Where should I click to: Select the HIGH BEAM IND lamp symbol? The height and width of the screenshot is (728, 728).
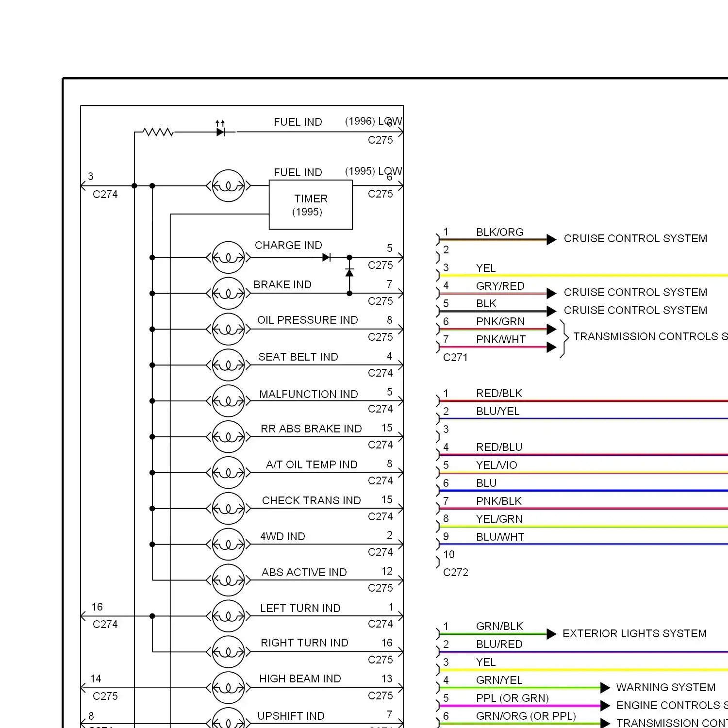coord(228,688)
